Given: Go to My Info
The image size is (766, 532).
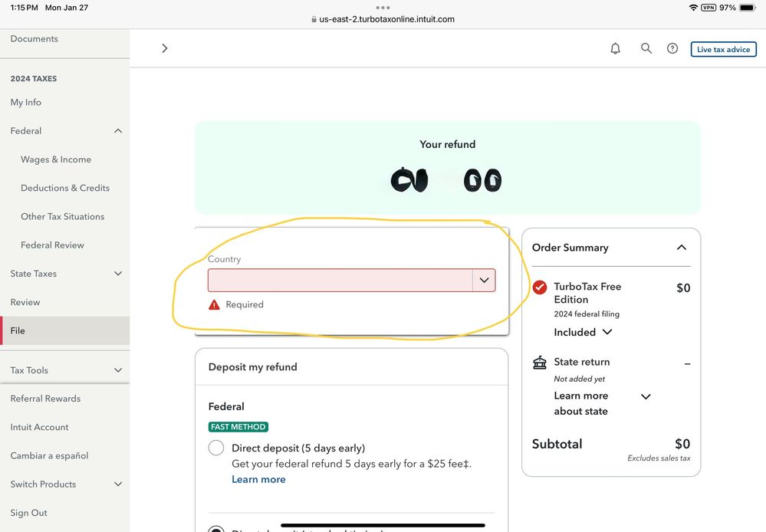Looking at the screenshot, I should coord(26,102).
